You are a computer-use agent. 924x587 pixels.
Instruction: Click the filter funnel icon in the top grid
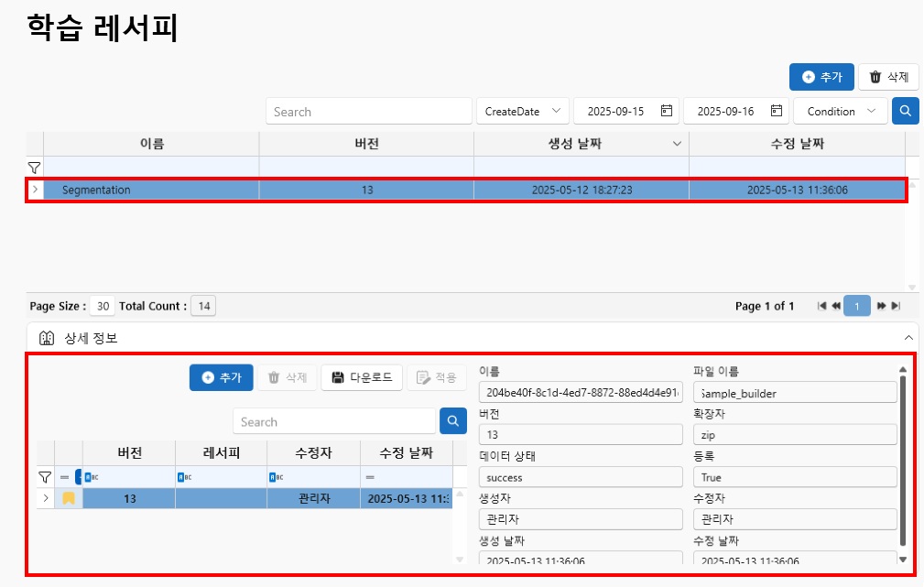34,168
